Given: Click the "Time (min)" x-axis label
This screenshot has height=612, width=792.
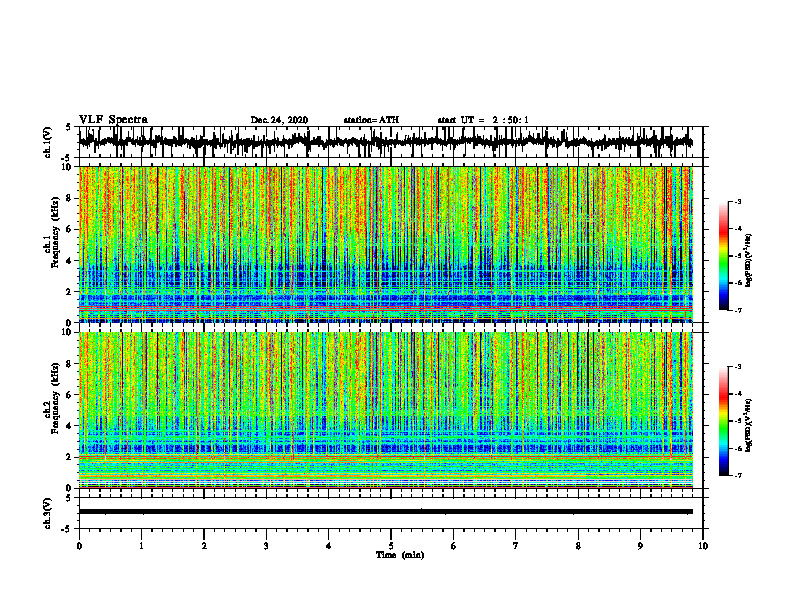Looking at the screenshot, I should [x=400, y=555].
